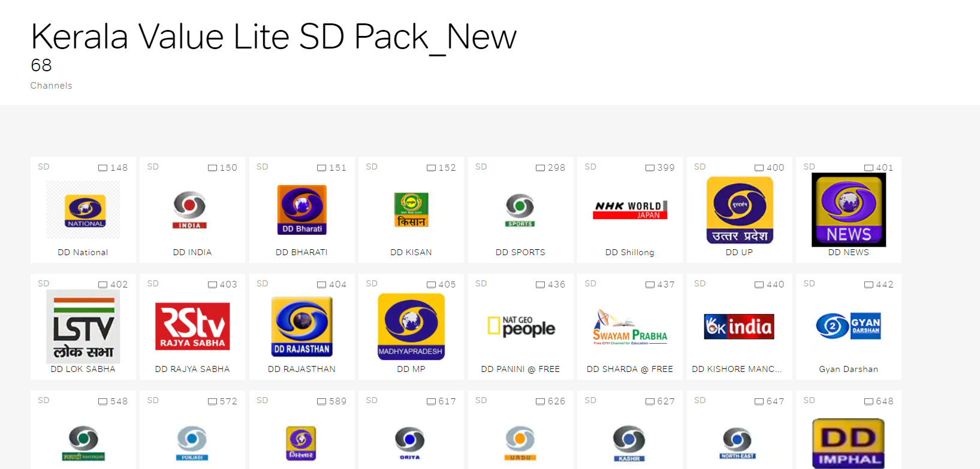Image resolution: width=980 pixels, height=469 pixels.
Task: Click the 'DD SPORTS' channel name
Action: point(520,252)
